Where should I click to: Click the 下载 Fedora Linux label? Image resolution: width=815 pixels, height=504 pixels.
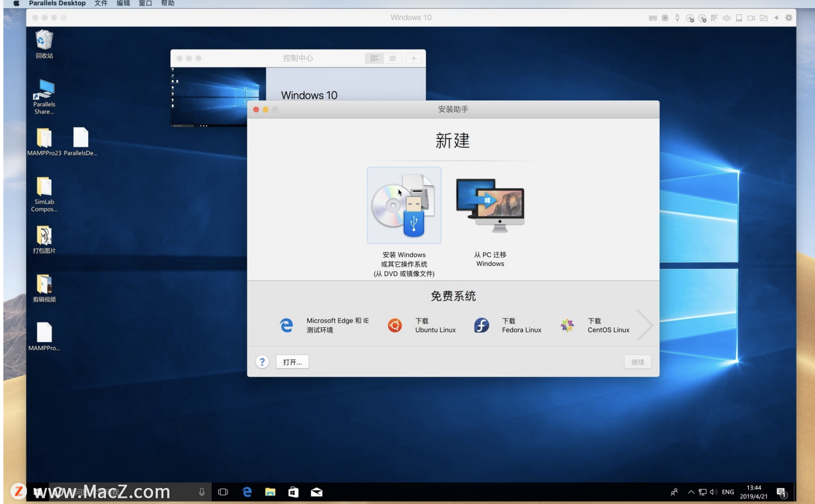point(522,325)
